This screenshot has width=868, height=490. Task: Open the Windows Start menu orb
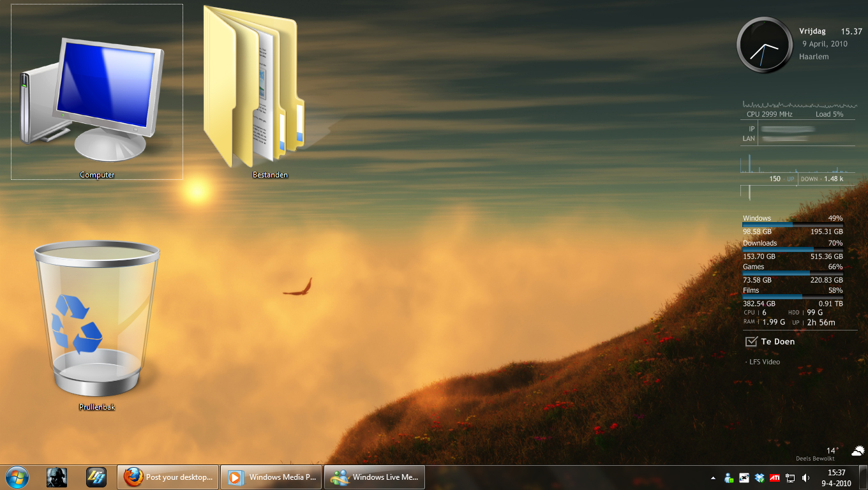click(17, 477)
